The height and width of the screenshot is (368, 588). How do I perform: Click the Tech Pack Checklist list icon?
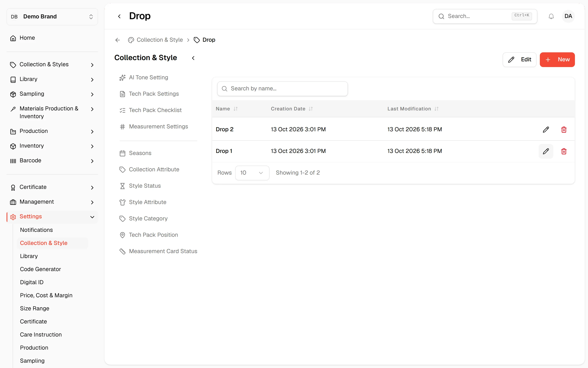click(122, 110)
